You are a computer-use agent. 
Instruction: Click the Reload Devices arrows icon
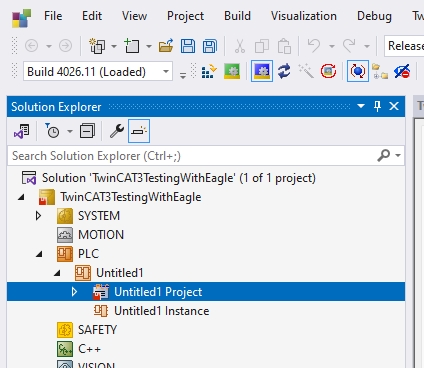click(284, 71)
